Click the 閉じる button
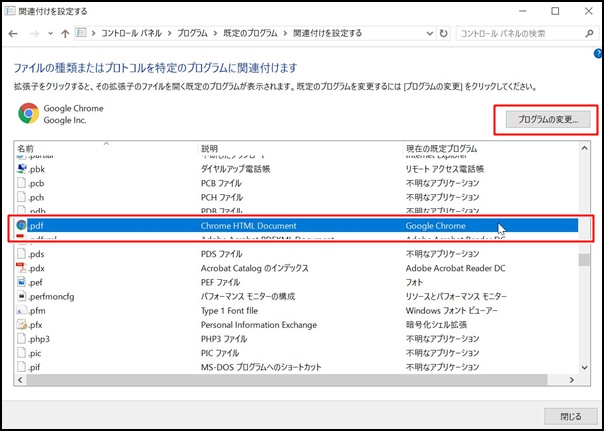This screenshot has height=431, width=604. [x=571, y=416]
